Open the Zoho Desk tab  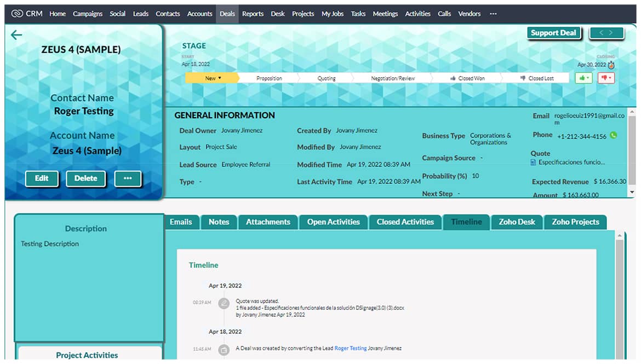click(x=516, y=222)
